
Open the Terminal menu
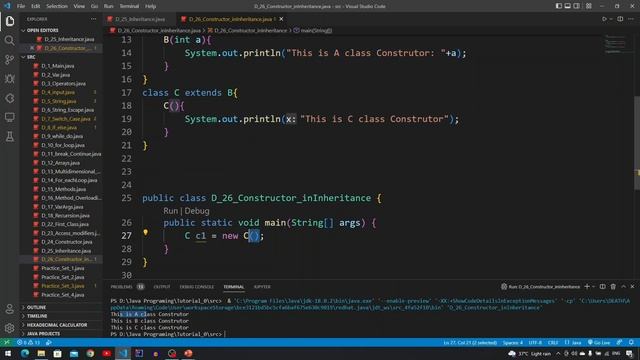pyautogui.click(x=129, y=6)
